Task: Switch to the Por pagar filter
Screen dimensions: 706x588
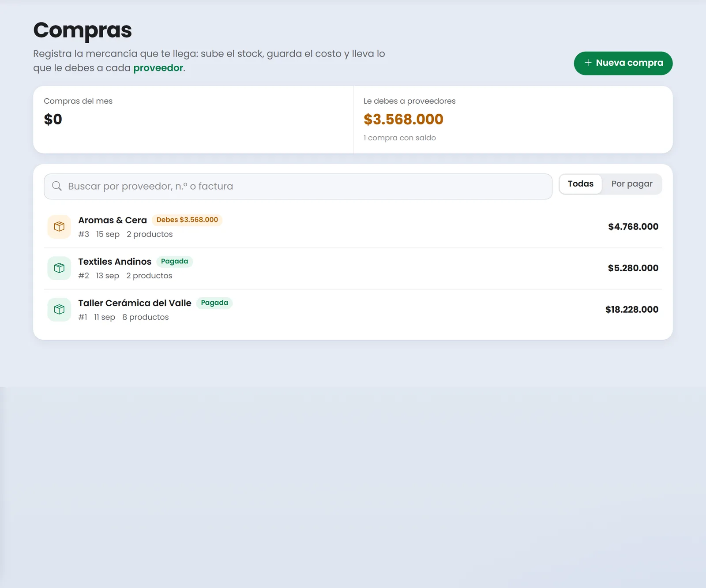Action: click(x=632, y=184)
